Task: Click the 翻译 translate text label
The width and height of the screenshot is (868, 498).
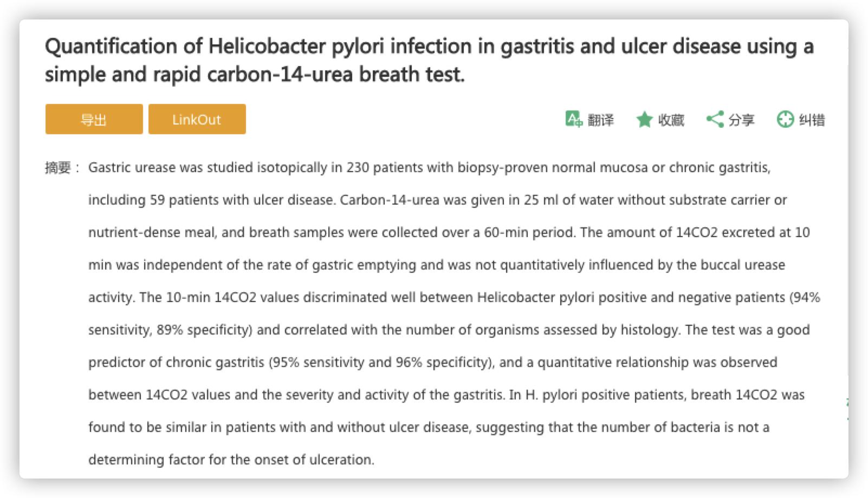Action: 601,120
